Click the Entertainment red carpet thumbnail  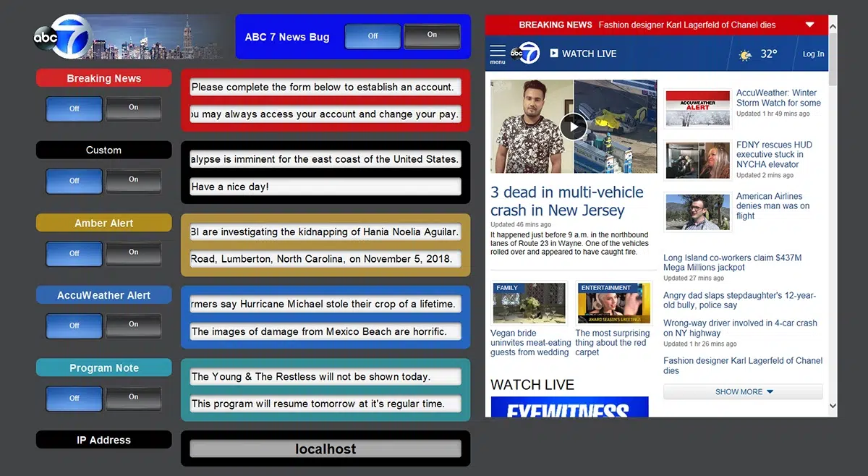tap(615, 303)
